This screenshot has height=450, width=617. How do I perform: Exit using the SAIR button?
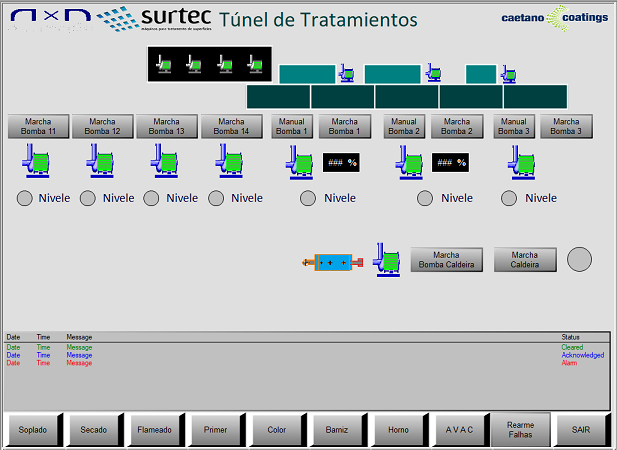coord(582,430)
